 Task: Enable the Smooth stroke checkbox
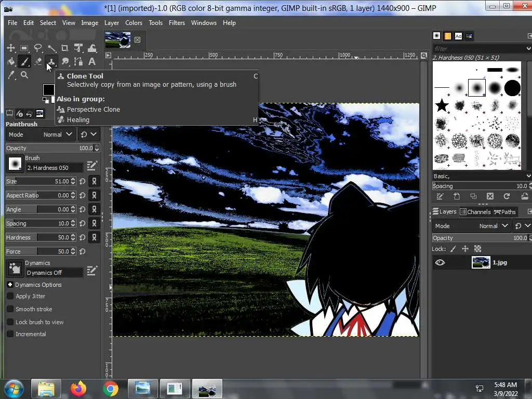point(10,309)
